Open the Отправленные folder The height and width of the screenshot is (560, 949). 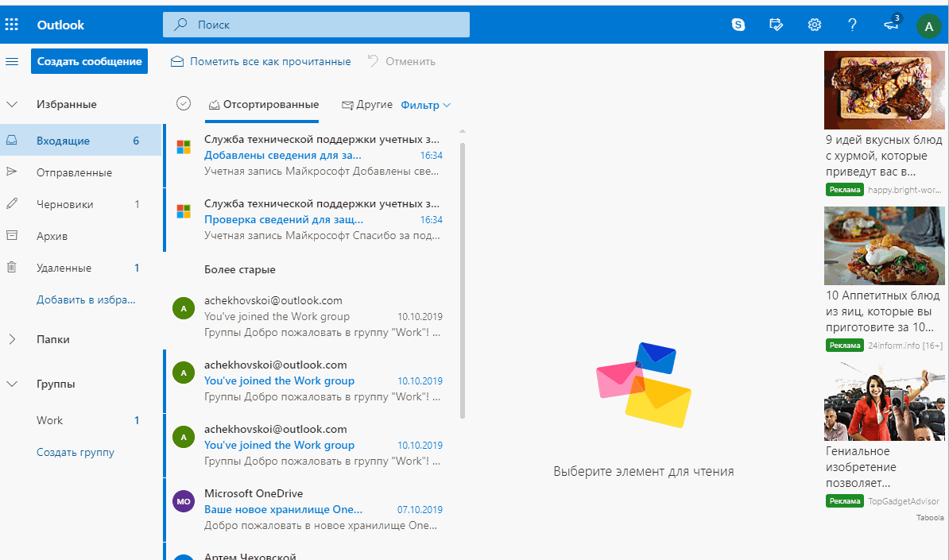pos(80,172)
